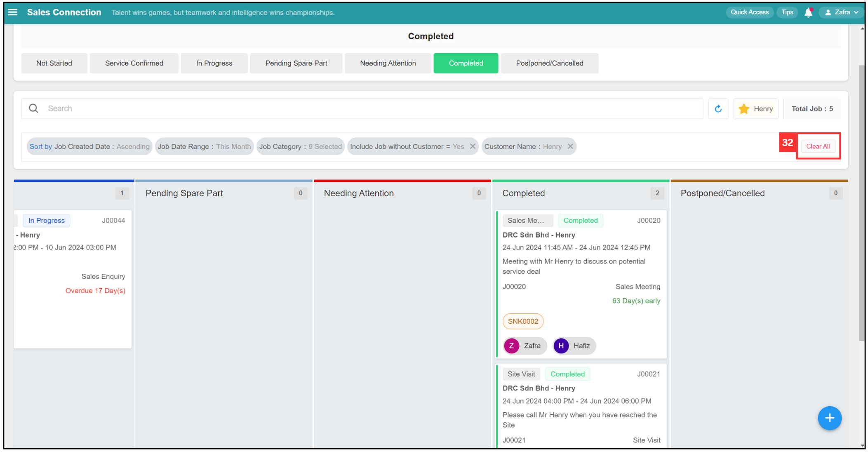Clear all active filters

(x=819, y=146)
